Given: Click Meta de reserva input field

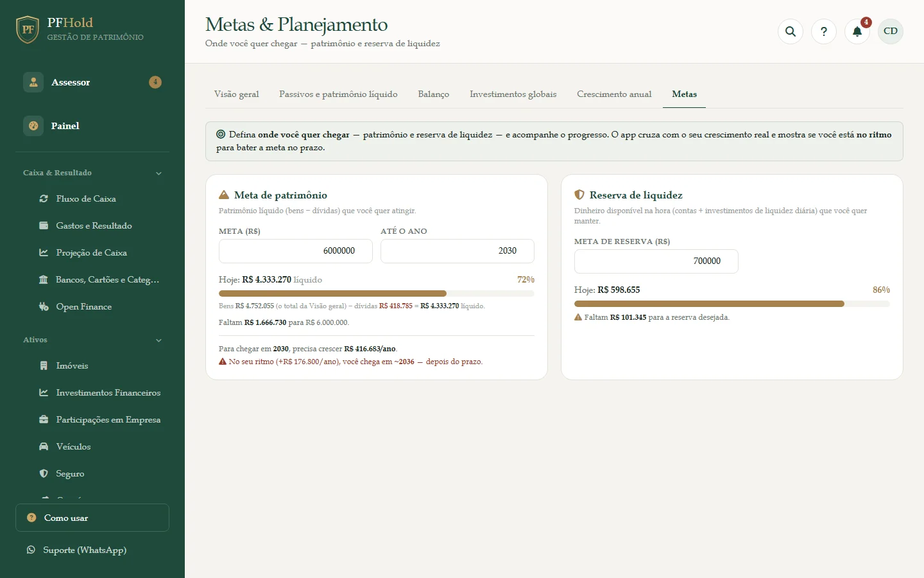Looking at the screenshot, I should click(656, 261).
